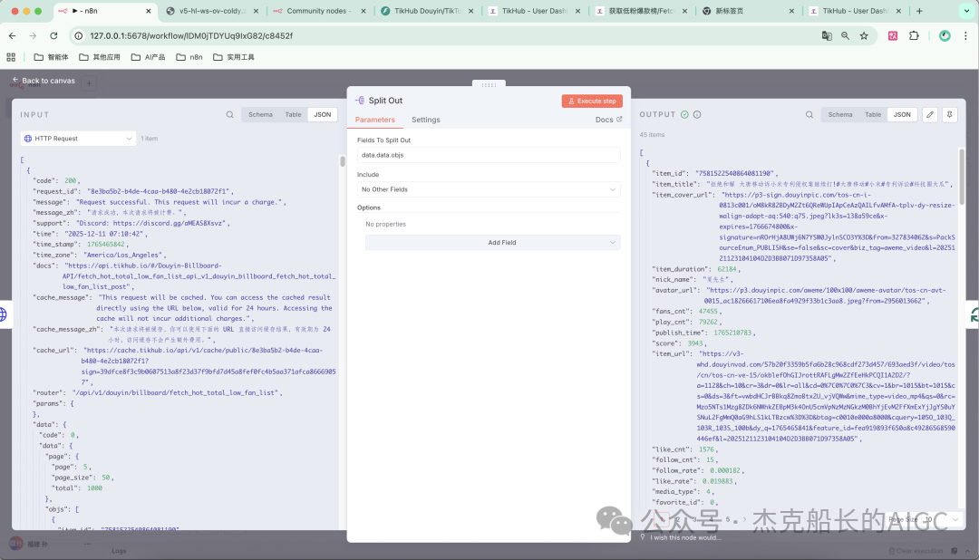Screen dimensions: 979x560
Task: Click the zoom magnifier in address bar
Action: click(846, 36)
